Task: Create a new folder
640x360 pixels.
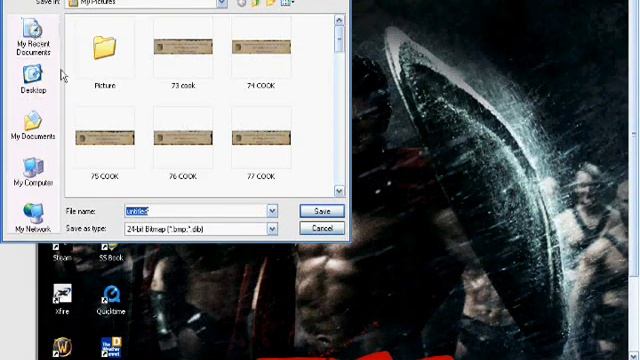Action: point(271,3)
